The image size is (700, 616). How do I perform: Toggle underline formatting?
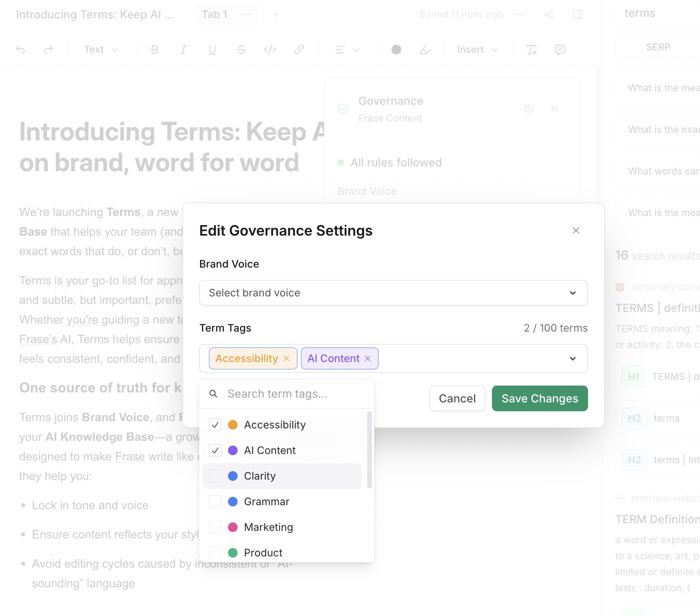pos(212,50)
